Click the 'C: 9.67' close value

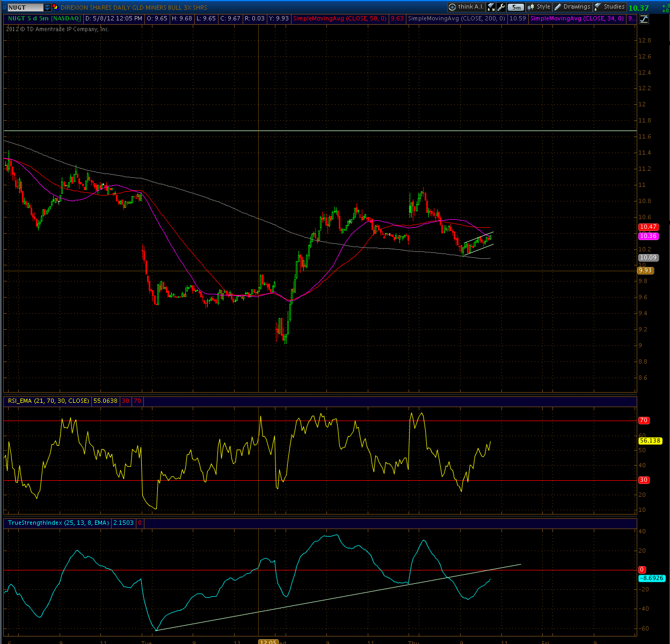pyautogui.click(x=230, y=18)
